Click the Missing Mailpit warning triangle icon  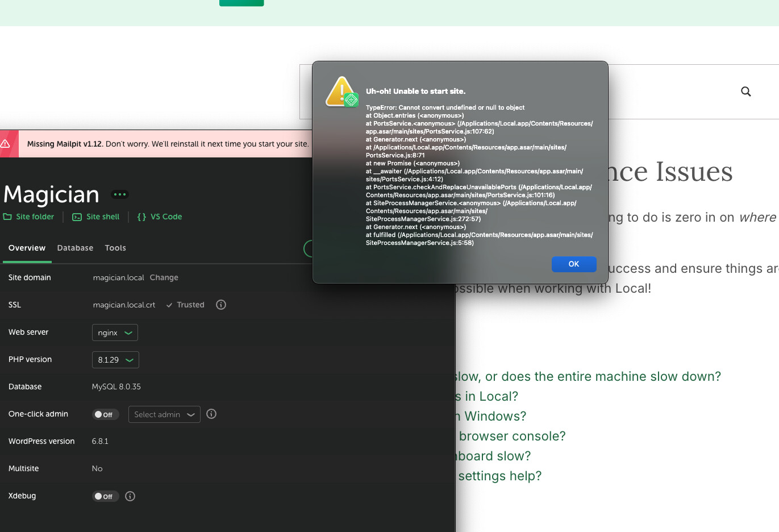pyautogui.click(x=5, y=144)
